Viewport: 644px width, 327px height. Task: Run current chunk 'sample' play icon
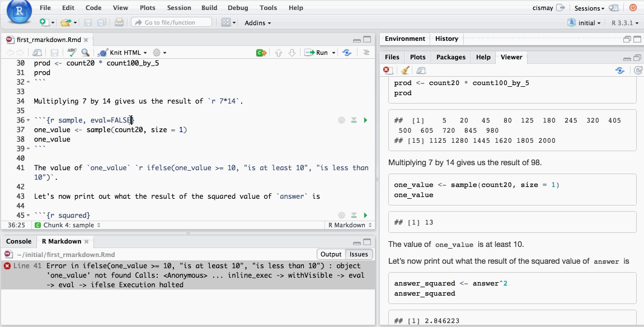coord(365,120)
